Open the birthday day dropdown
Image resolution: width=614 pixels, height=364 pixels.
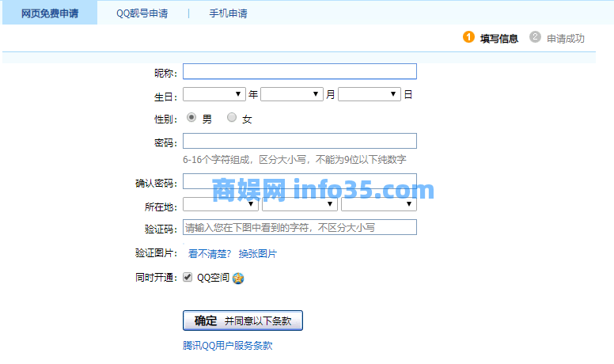tap(370, 94)
